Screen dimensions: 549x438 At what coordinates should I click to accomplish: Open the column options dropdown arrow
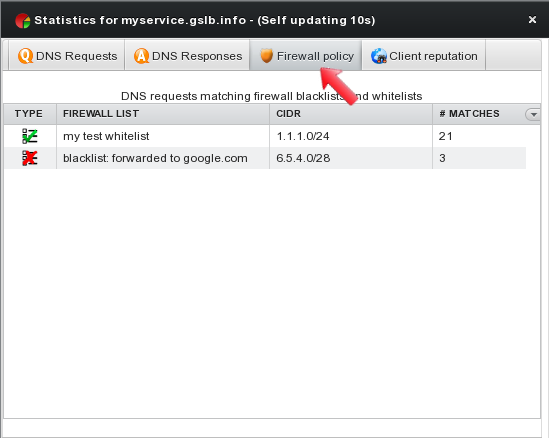[533, 114]
